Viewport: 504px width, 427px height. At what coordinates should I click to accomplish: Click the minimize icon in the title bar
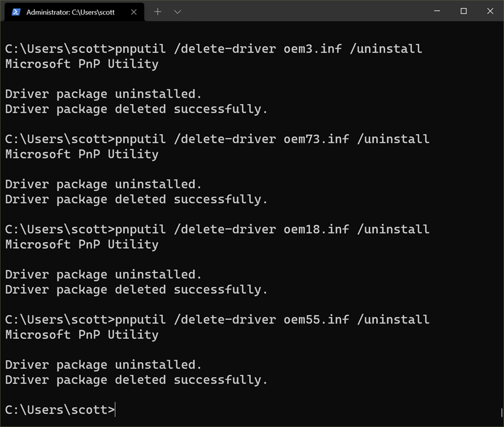click(436, 11)
